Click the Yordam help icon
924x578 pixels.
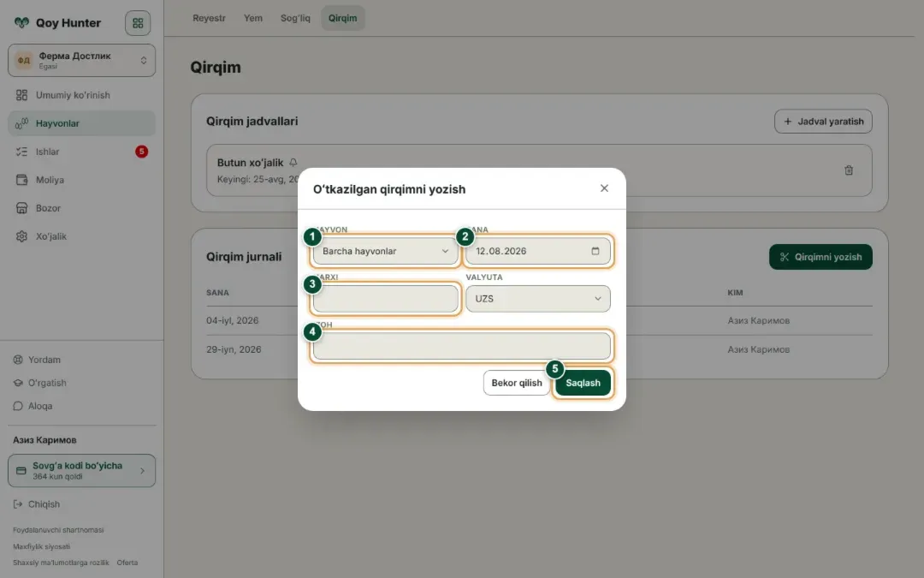pos(18,360)
